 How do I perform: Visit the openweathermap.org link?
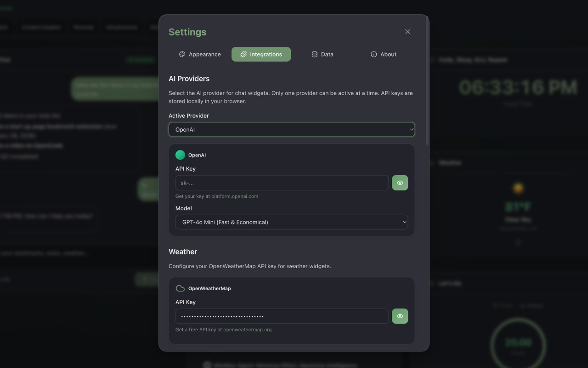[x=247, y=329]
